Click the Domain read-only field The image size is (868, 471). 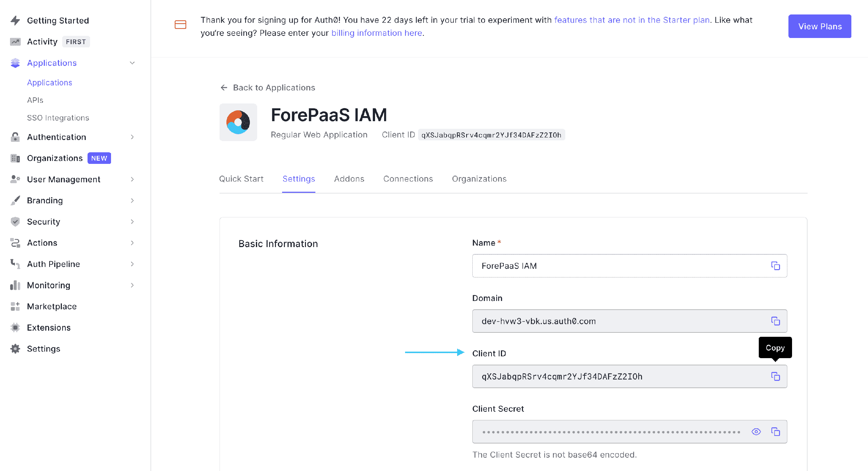(630, 321)
